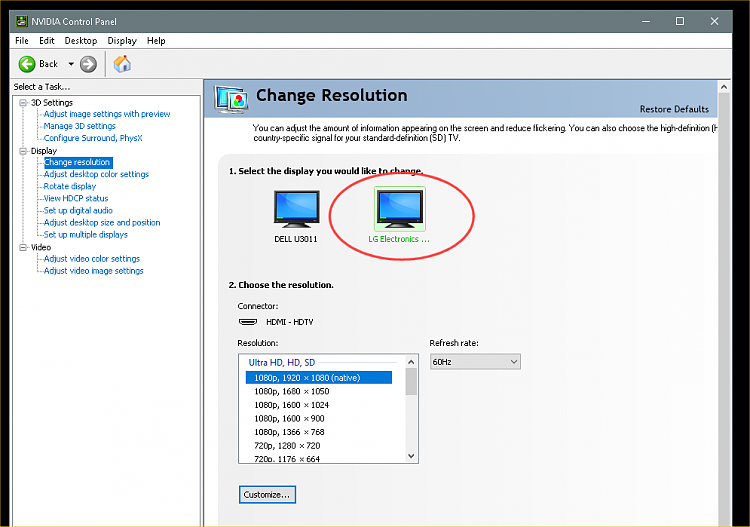This screenshot has height=527, width=750.
Task: Open Adjust desktop size and position
Action: (x=102, y=222)
